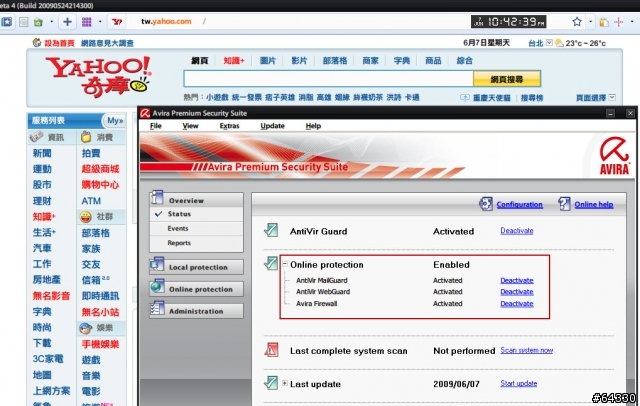The height and width of the screenshot is (406, 640).
Task: Click the Configuration gear icon
Action: coord(486,204)
